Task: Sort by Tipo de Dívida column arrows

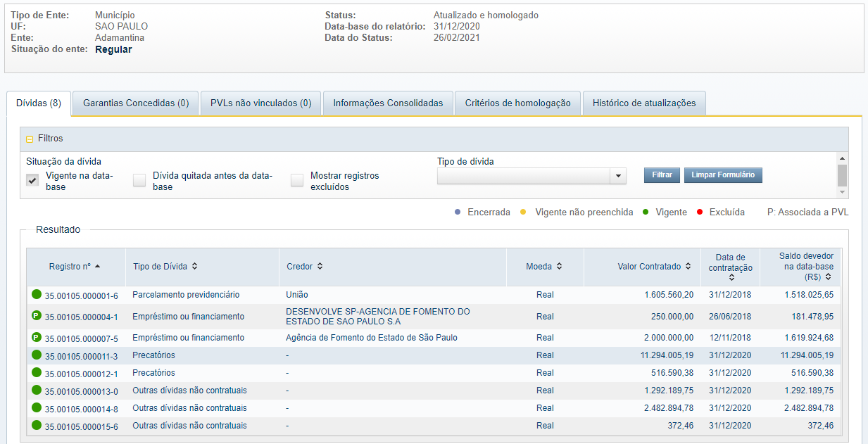Action: point(194,267)
